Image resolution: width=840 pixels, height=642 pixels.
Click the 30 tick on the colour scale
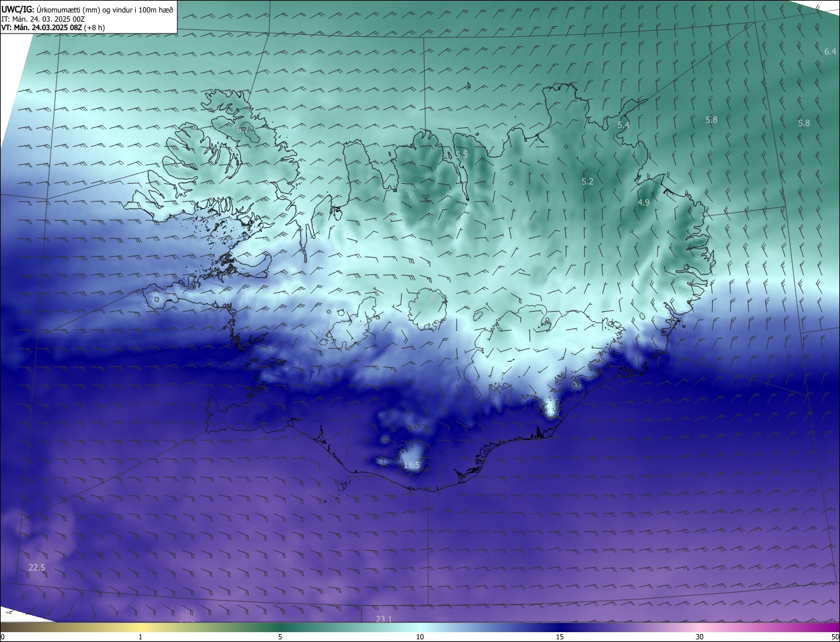[x=700, y=637]
